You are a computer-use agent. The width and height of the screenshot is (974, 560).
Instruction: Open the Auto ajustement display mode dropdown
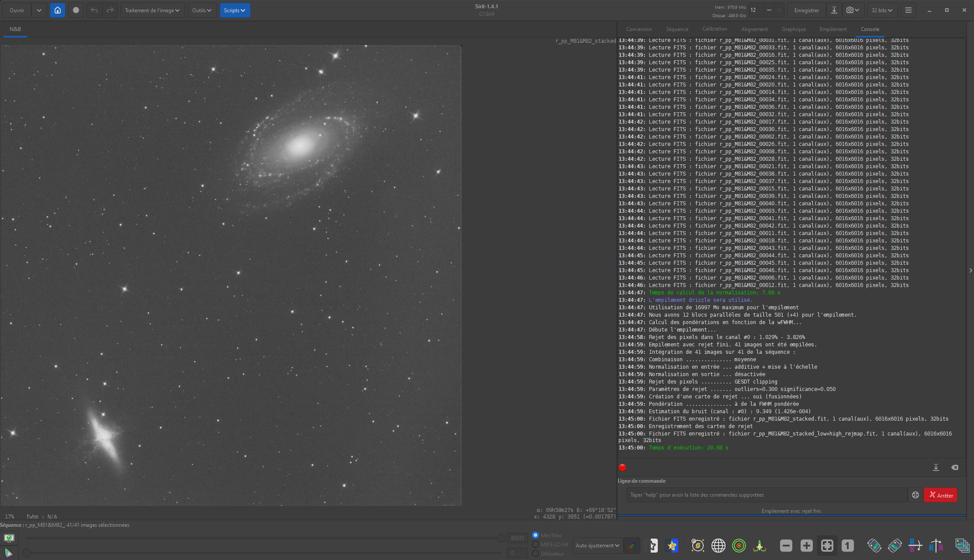[597, 545]
